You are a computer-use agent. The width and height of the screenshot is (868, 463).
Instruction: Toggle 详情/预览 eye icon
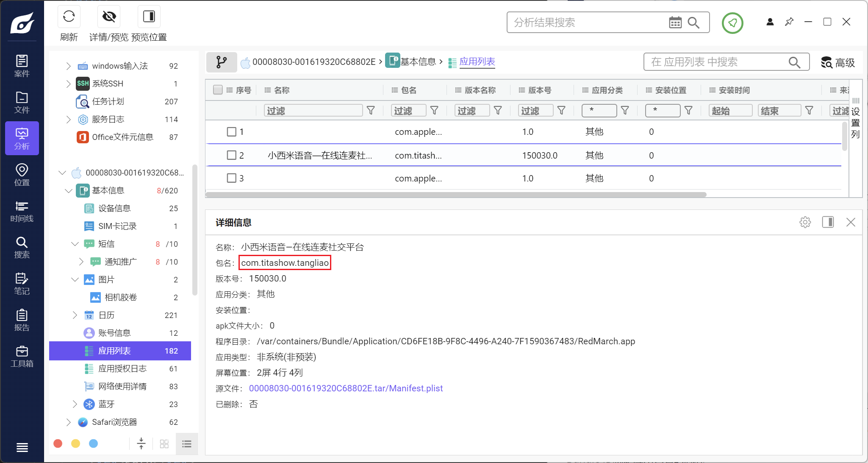click(x=109, y=17)
